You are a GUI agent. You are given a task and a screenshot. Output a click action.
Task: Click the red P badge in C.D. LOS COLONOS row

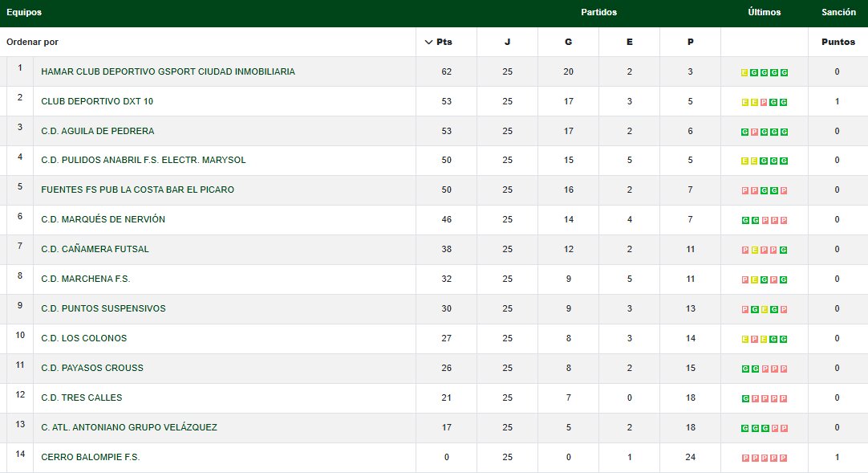pyautogui.click(x=754, y=340)
